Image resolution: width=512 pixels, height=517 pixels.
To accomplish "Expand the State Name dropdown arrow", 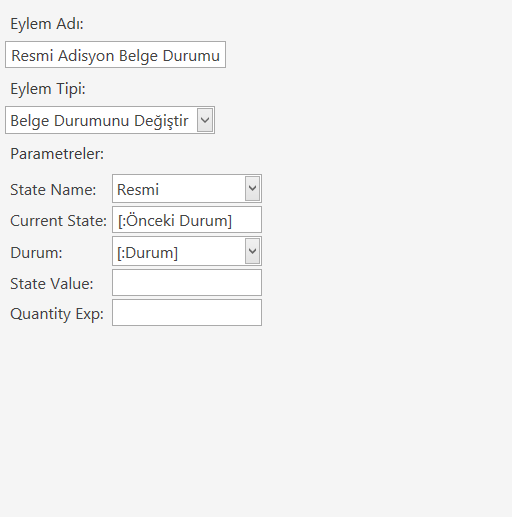I will 252,188.
